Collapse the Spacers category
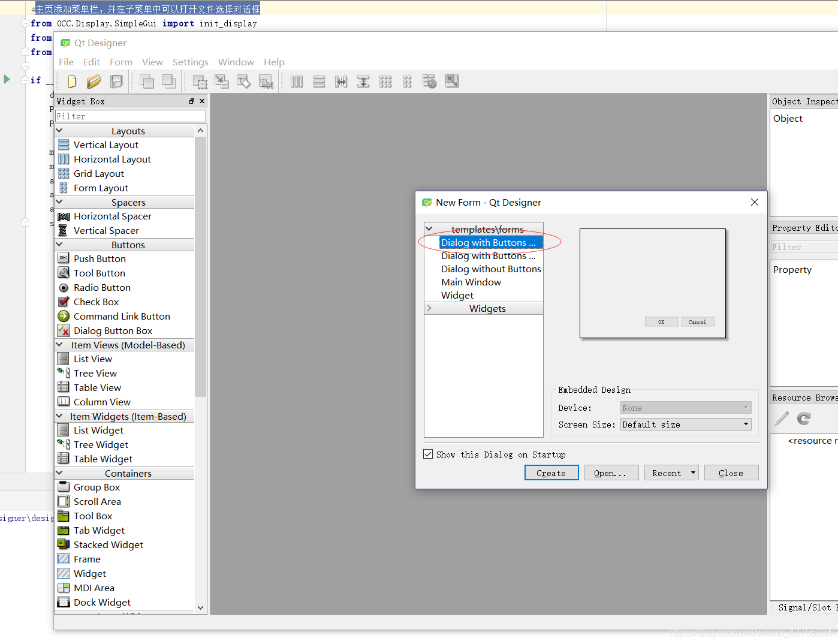This screenshot has height=644, width=838. click(59, 201)
